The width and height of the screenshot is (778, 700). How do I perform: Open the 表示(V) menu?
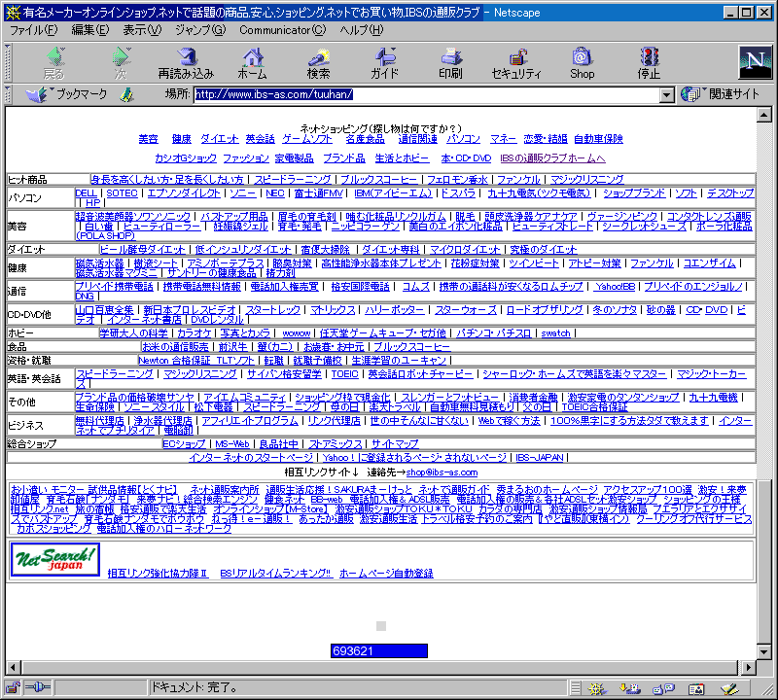tap(142, 30)
